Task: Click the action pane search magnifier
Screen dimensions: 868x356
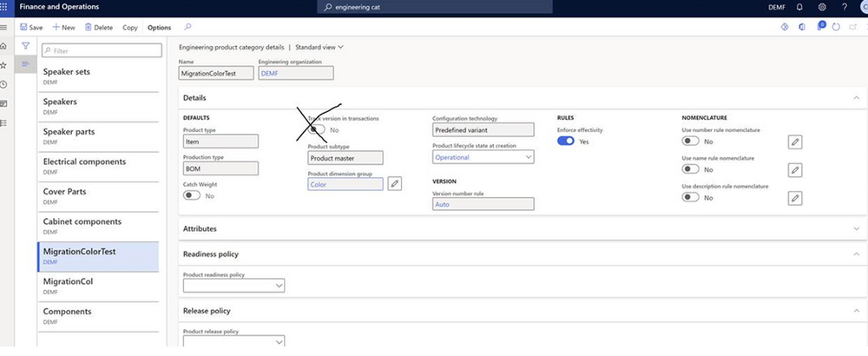Action: 187,27
